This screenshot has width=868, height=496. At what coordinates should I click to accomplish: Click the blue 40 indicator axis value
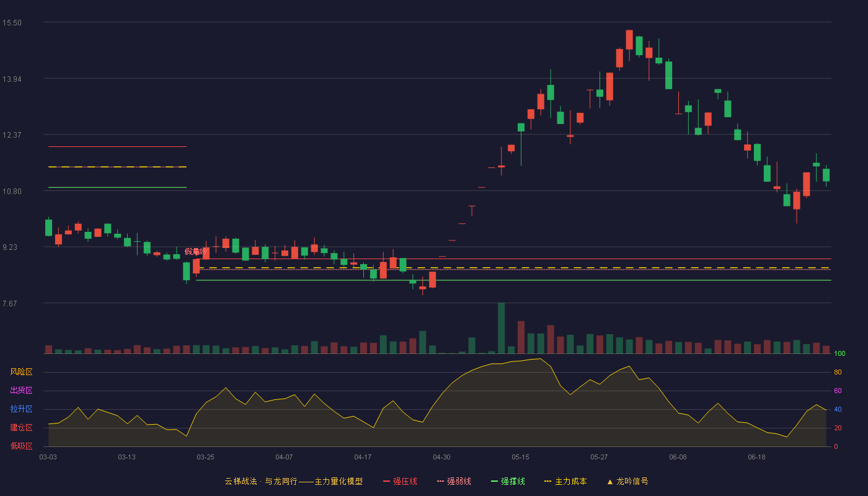pos(838,410)
